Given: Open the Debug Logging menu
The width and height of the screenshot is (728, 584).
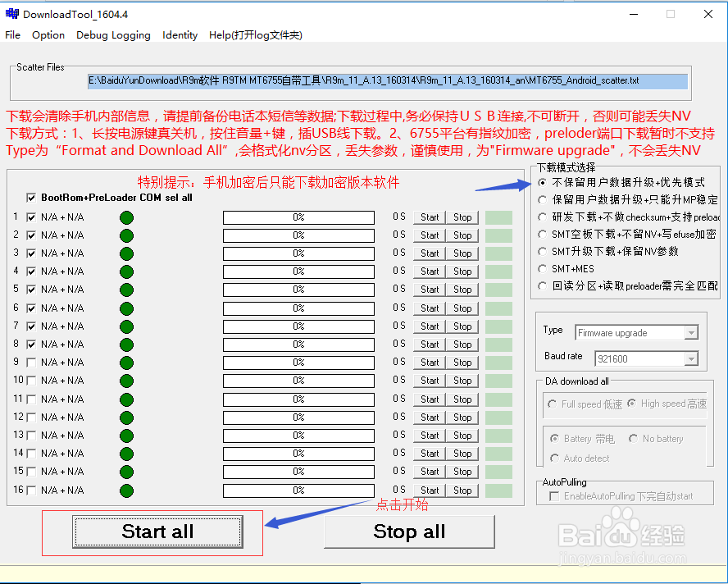Looking at the screenshot, I should (x=113, y=35).
